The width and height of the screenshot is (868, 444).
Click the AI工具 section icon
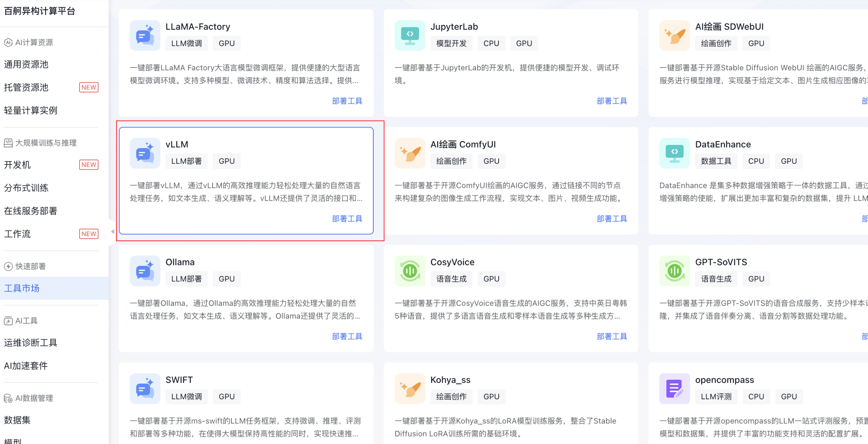[x=8, y=321]
